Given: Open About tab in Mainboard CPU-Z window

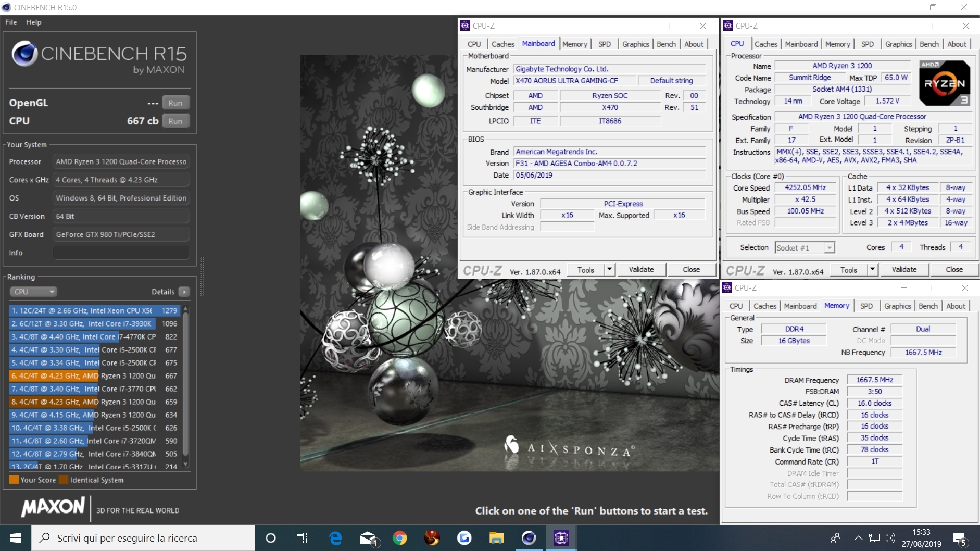Looking at the screenshot, I should (694, 44).
